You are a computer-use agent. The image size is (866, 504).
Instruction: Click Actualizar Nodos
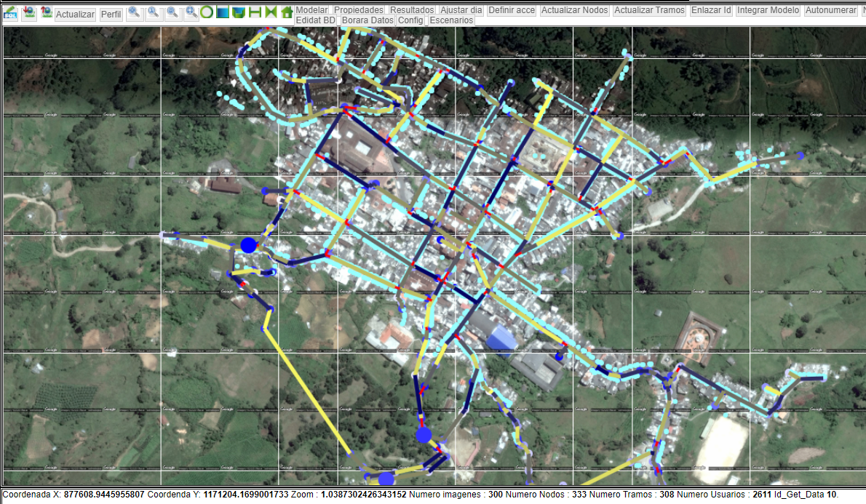(575, 10)
